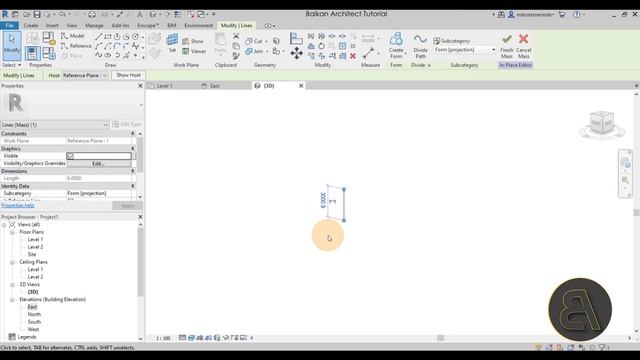
Task: Click the red Delete icon in Modify panel
Action: [x=353, y=56]
